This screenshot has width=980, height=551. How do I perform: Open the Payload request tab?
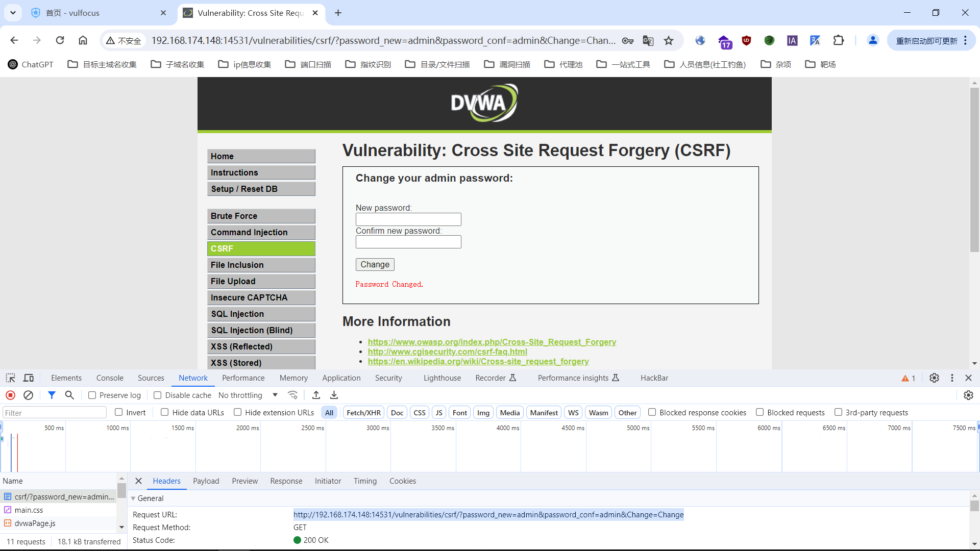point(206,481)
